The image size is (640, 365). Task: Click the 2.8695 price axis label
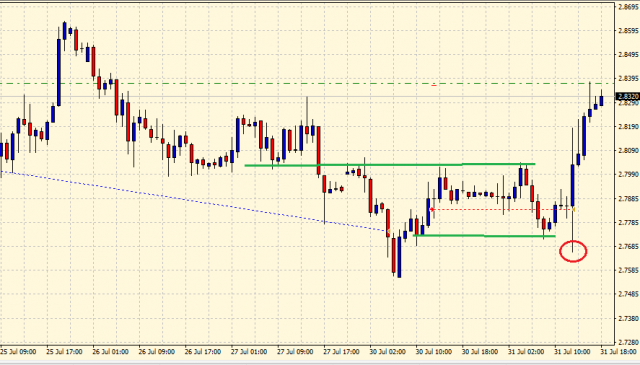pos(629,7)
